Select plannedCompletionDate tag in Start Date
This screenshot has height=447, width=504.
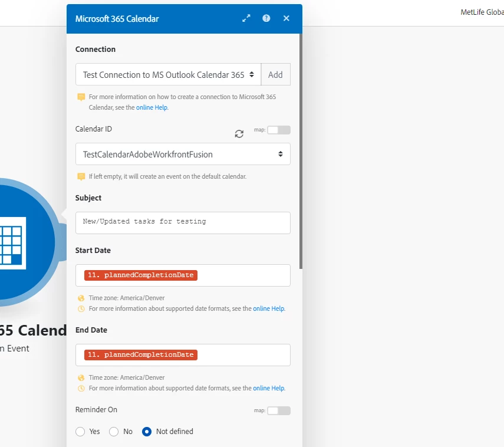click(141, 275)
